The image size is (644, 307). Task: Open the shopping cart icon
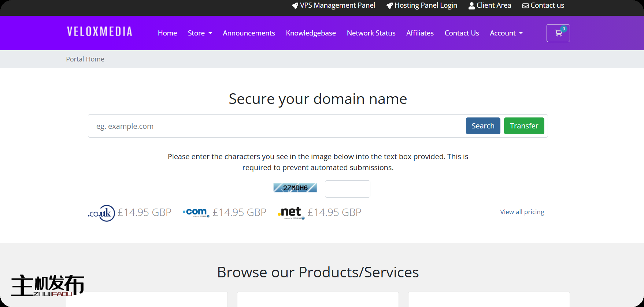pos(558,33)
